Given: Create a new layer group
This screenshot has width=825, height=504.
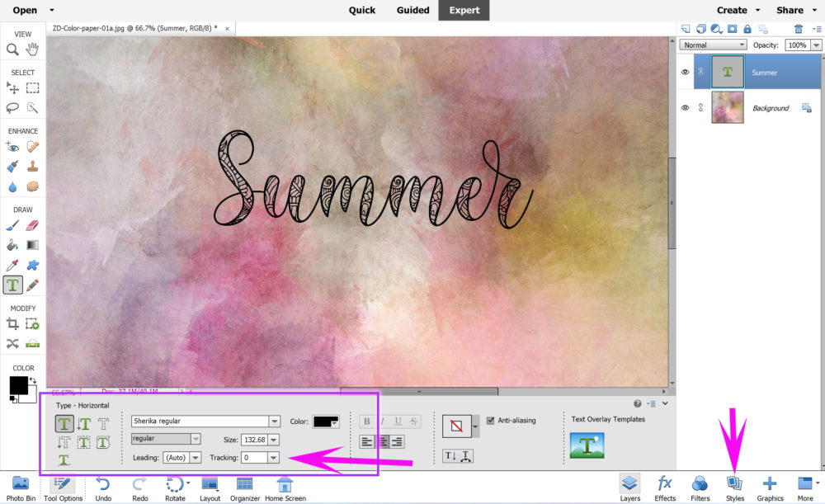Looking at the screenshot, I should pyautogui.click(x=700, y=29).
